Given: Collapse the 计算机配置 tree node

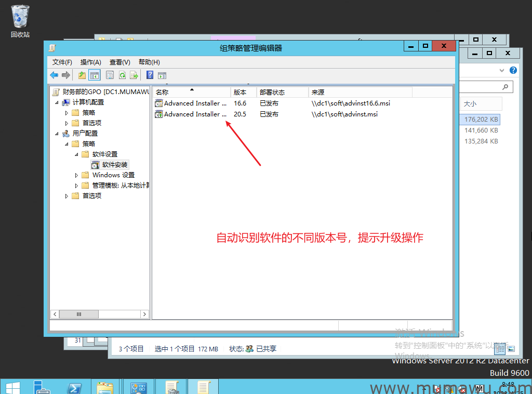Looking at the screenshot, I should coord(57,102).
